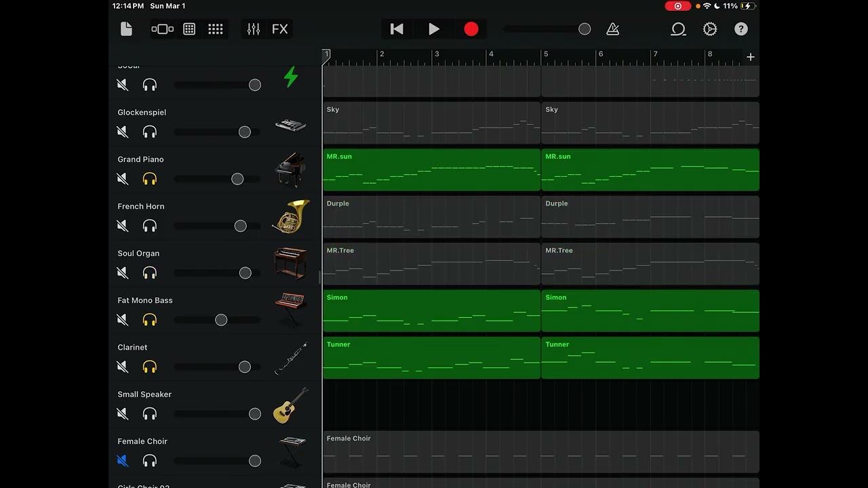Adjust Fat Mono Bass volume slider
Image resolution: width=868 pixels, height=488 pixels.
click(217, 320)
